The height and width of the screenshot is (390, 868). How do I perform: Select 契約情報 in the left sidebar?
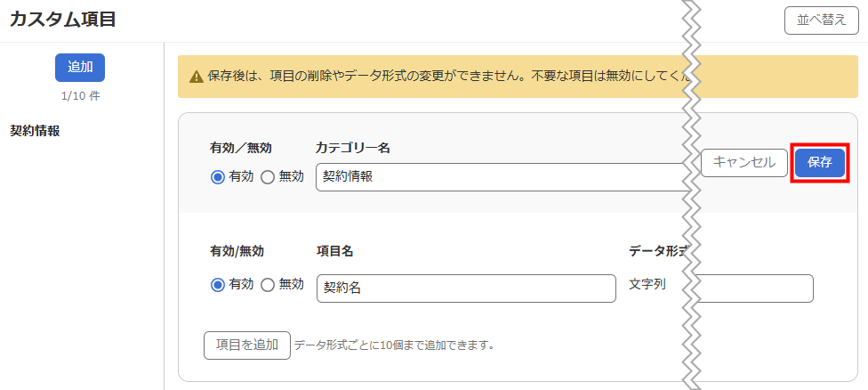pos(35,131)
